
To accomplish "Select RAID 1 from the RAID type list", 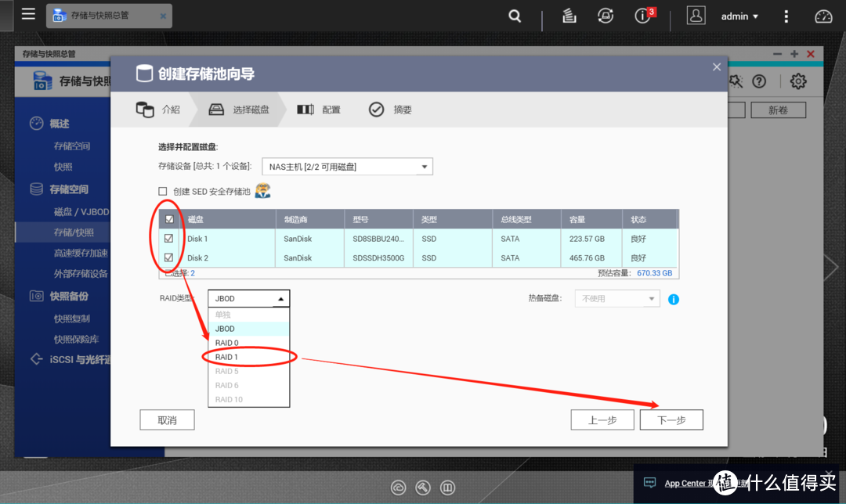I will click(x=226, y=356).
